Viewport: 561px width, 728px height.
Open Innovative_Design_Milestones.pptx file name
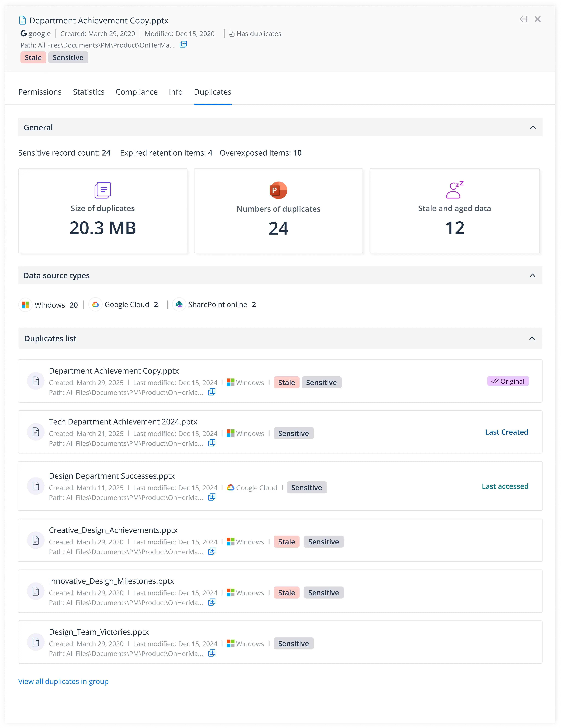point(112,581)
